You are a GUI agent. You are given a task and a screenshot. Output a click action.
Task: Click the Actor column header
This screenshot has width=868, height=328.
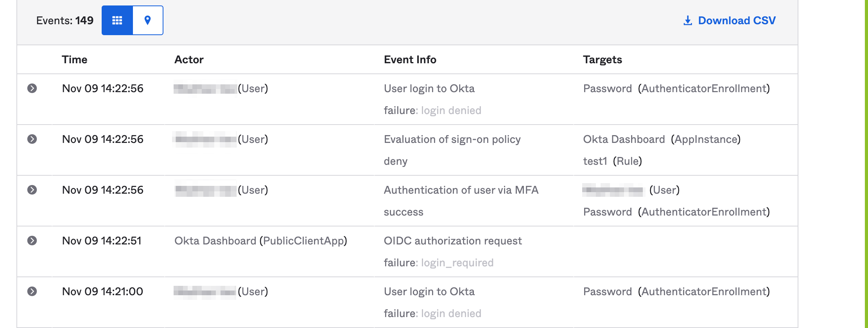pos(189,60)
